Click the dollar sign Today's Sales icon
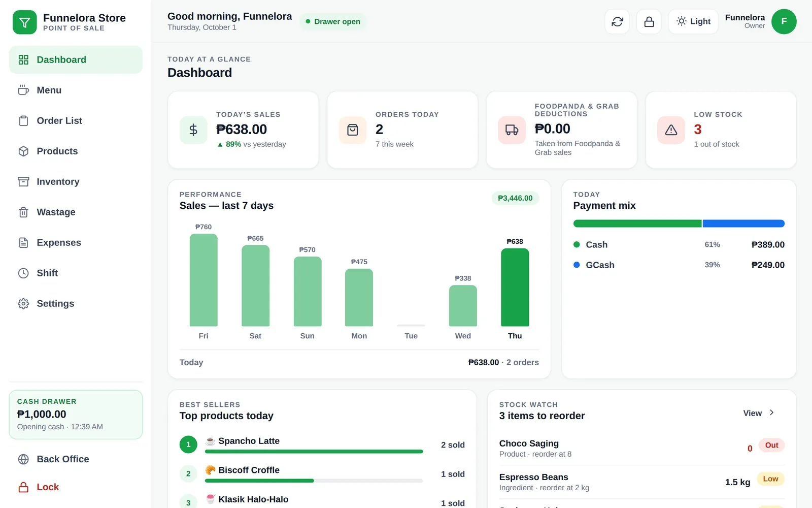Screen dimensions: 812x508 [x=193, y=130]
